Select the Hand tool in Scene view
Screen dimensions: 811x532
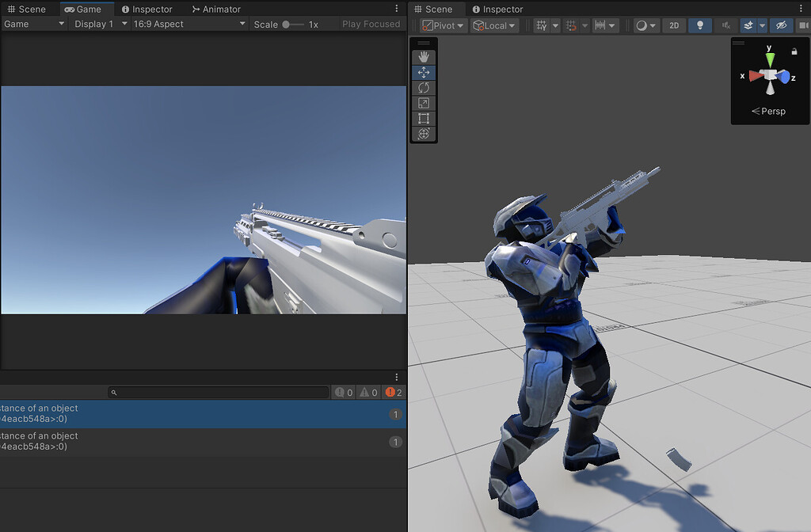point(424,55)
